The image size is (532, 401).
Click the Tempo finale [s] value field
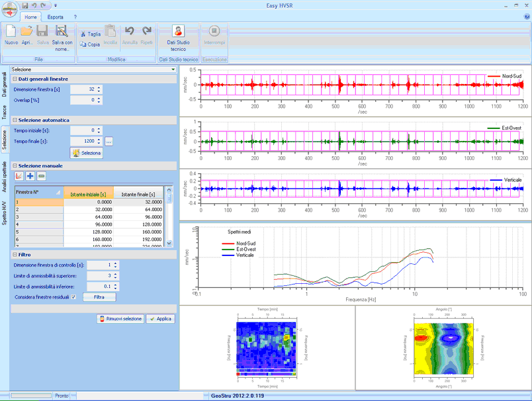(83, 141)
